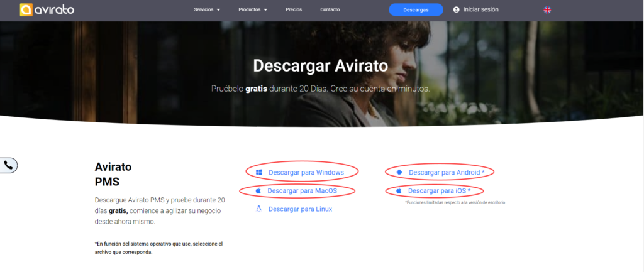
Task: Open the Contacto page
Action: tap(330, 10)
